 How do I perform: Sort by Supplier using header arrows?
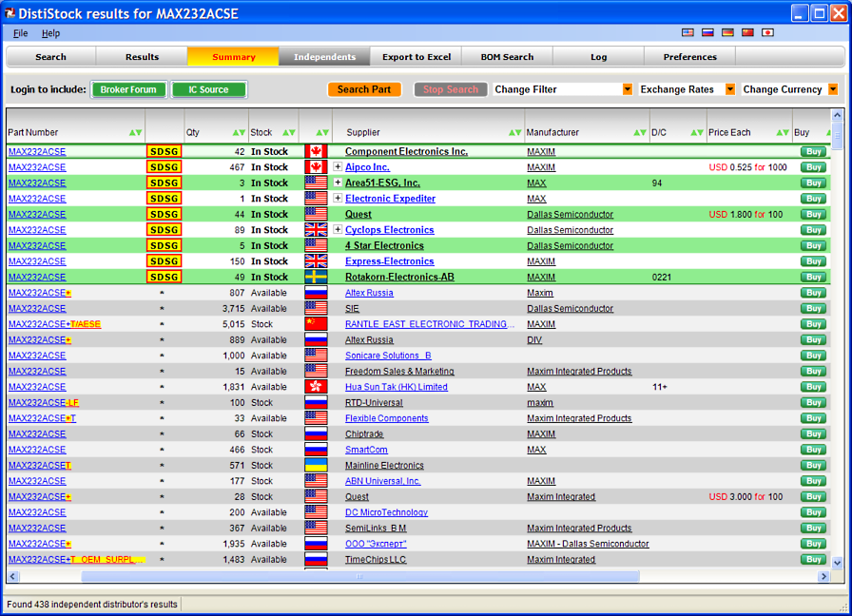515,132
